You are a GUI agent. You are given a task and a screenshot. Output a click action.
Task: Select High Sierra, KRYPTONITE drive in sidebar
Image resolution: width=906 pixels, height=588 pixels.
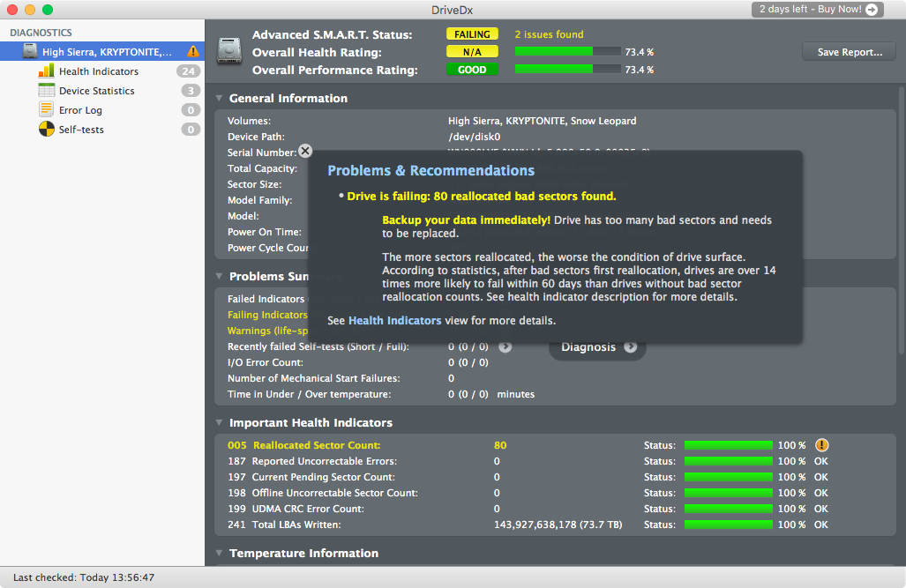[x=102, y=51]
